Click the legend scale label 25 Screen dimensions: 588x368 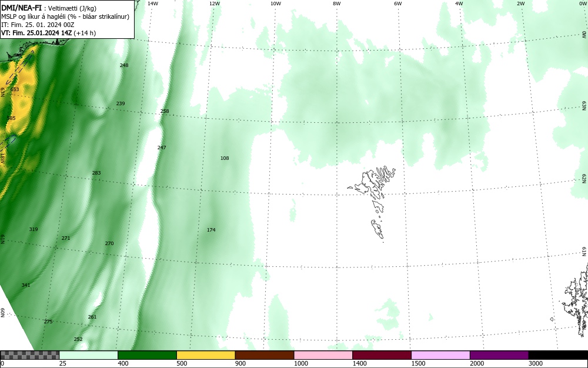pos(63,363)
